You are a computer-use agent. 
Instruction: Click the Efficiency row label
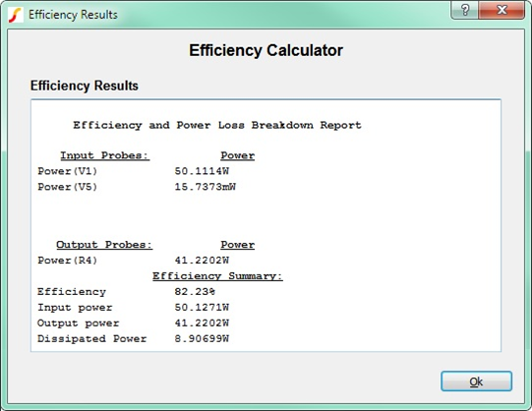coord(72,292)
